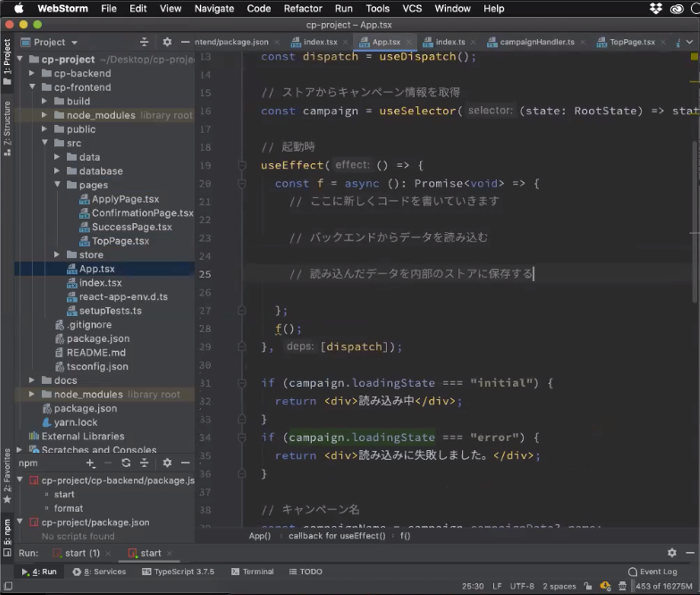700x595 pixels.
Task: Toggle tool window bars button at bottom-left corner
Action: (8, 586)
